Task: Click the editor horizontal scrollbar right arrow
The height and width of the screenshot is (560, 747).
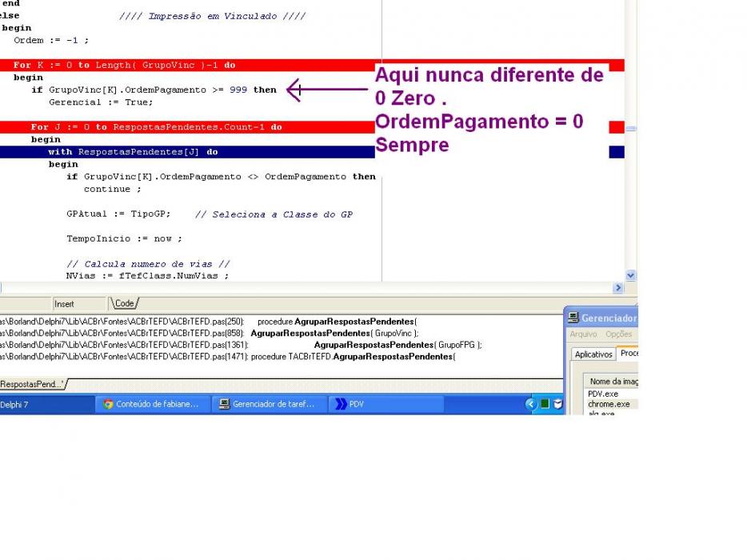Action: point(618,287)
